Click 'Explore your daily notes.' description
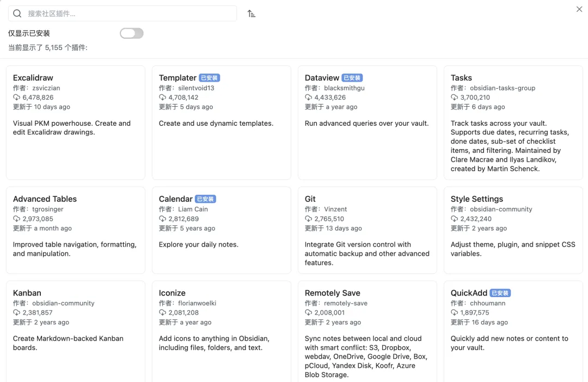588x382 pixels. pos(198,244)
